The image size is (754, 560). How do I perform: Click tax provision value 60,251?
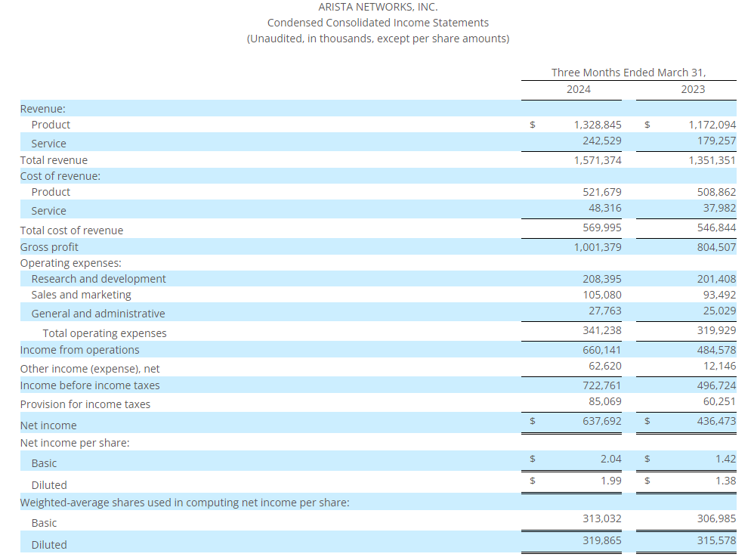pos(719,402)
